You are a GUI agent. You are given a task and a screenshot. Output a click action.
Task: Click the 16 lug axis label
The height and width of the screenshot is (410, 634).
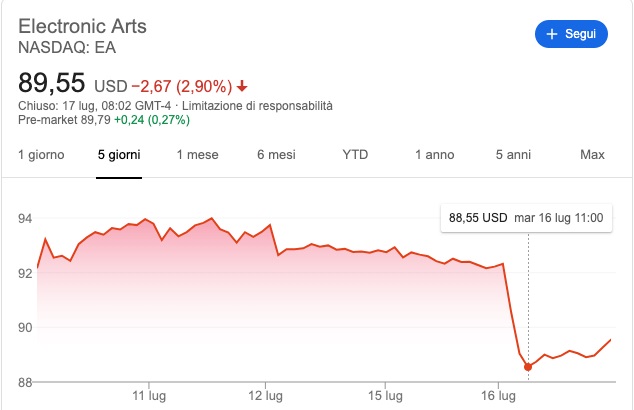tap(500, 397)
